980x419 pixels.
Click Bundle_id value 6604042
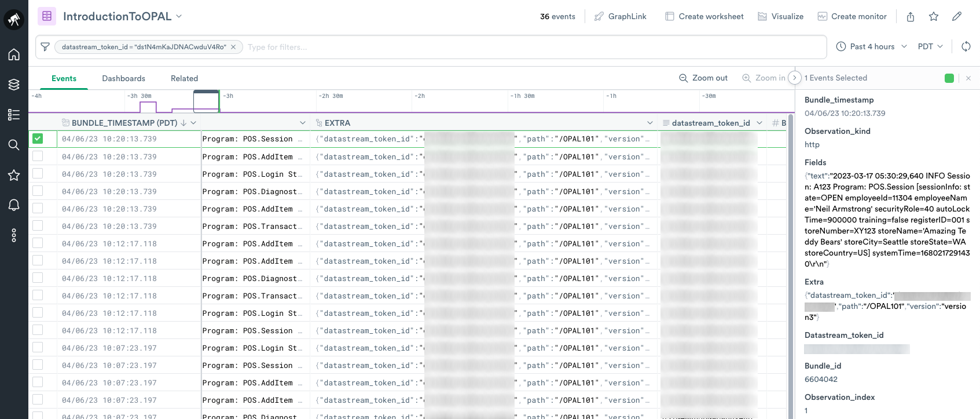point(821,379)
